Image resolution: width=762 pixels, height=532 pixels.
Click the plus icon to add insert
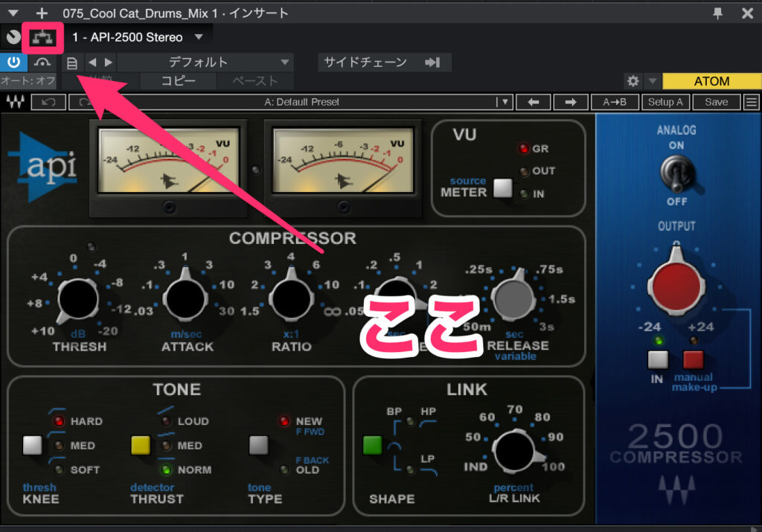click(42, 13)
